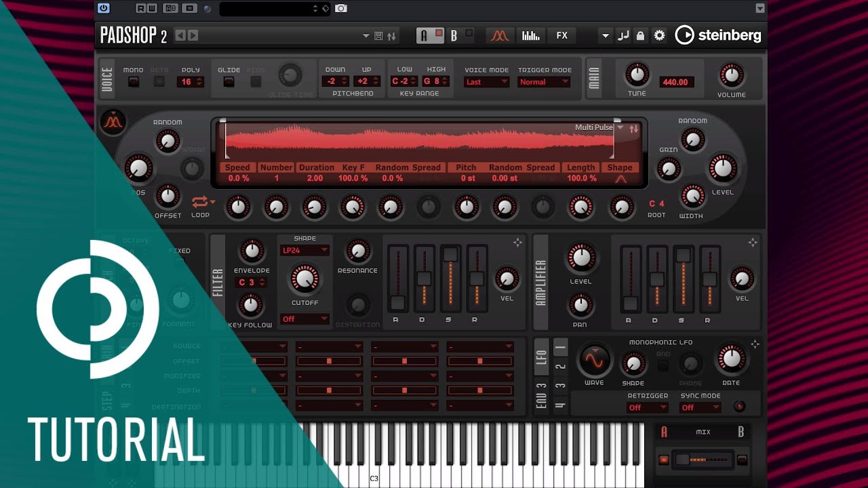Open the preset name dropdown arrow
The image size is (868, 488).
(x=366, y=36)
